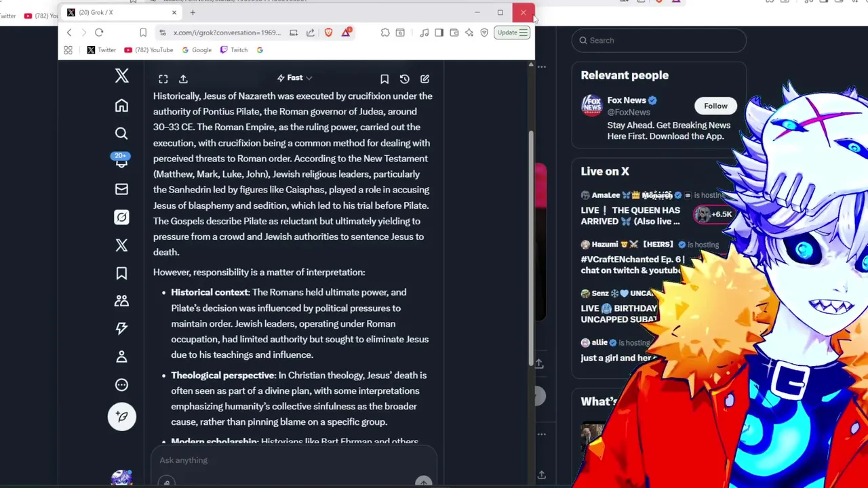
Task: Open BIRTHDAY UNCAPPED live stream
Action: tap(619, 313)
